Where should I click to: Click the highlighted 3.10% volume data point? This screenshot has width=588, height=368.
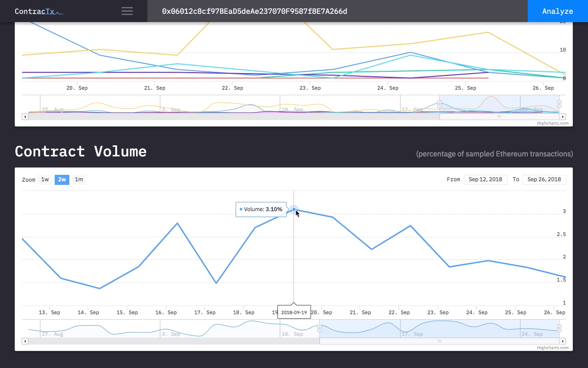pyautogui.click(x=294, y=210)
